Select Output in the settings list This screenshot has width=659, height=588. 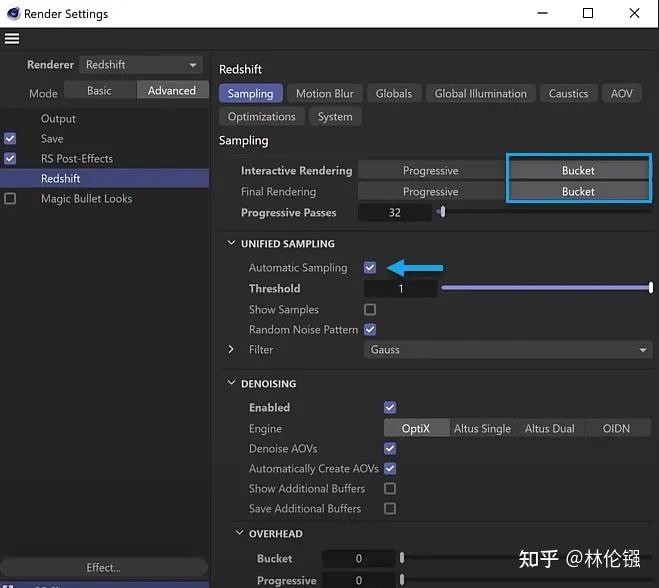[58, 119]
